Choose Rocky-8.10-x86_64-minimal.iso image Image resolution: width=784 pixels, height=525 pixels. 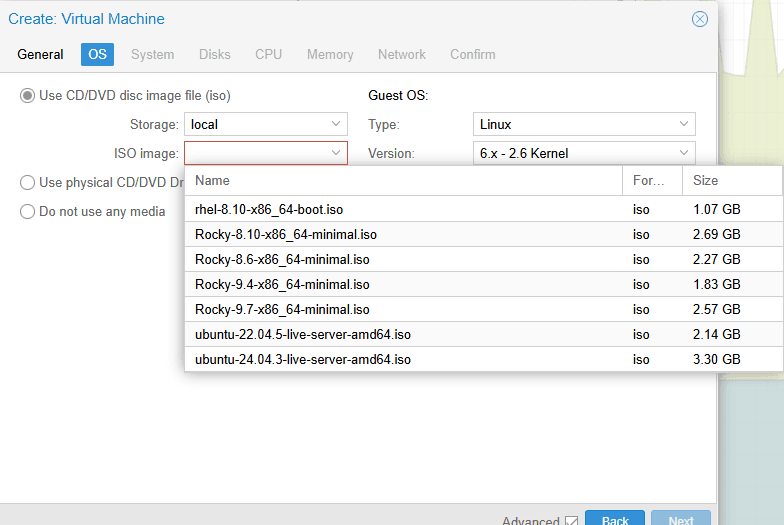click(483, 234)
